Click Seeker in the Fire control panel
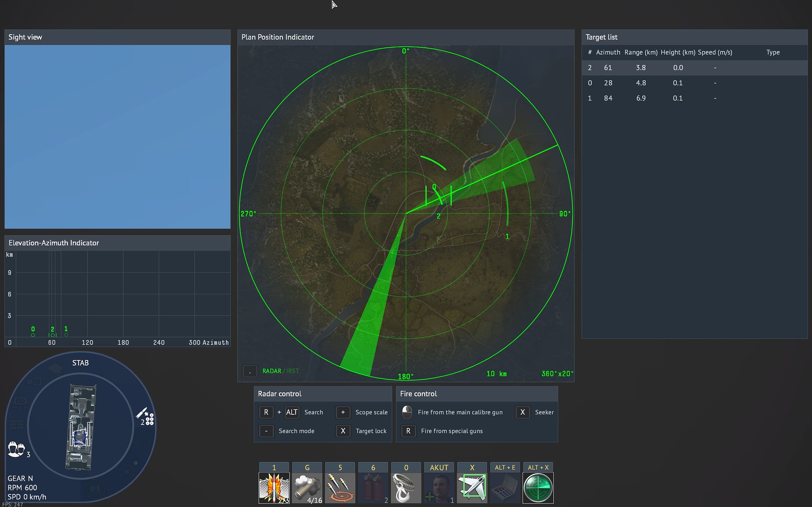 (544, 412)
